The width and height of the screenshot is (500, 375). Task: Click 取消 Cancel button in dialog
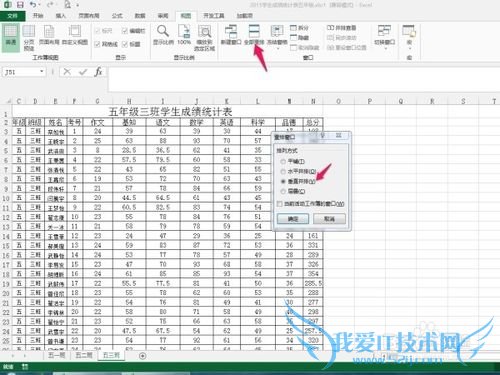point(329,219)
